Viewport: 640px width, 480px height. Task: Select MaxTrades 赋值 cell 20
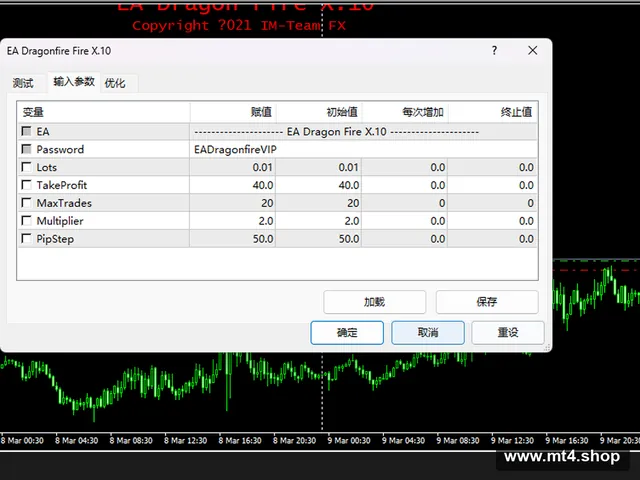point(233,203)
